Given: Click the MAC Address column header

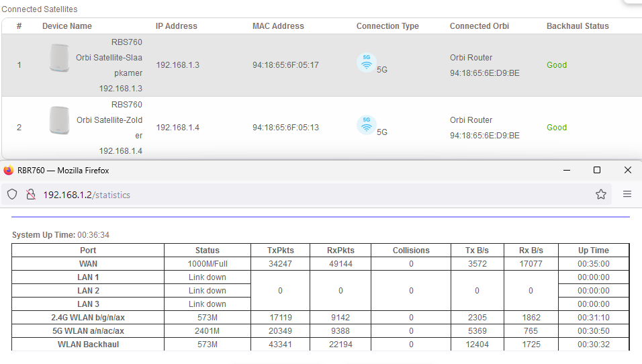Looking at the screenshot, I should (279, 26).
